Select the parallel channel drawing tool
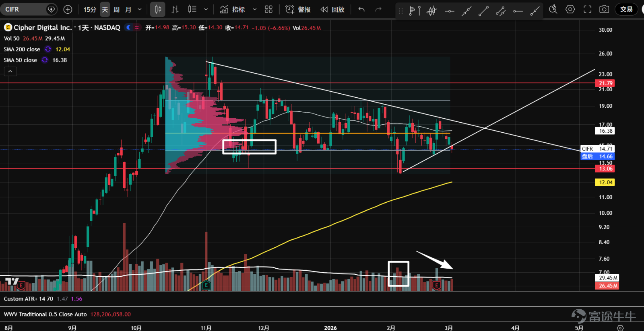The width and height of the screenshot is (644, 331). tap(501, 11)
